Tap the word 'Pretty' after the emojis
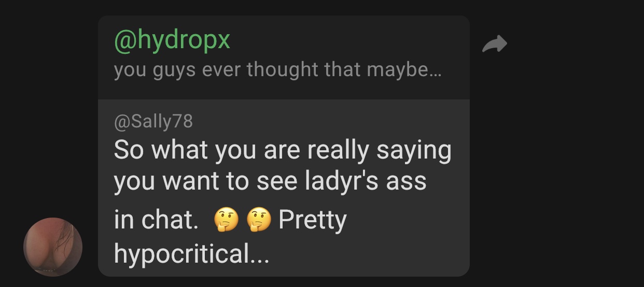This screenshot has height=287, width=644. tap(312, 221)
